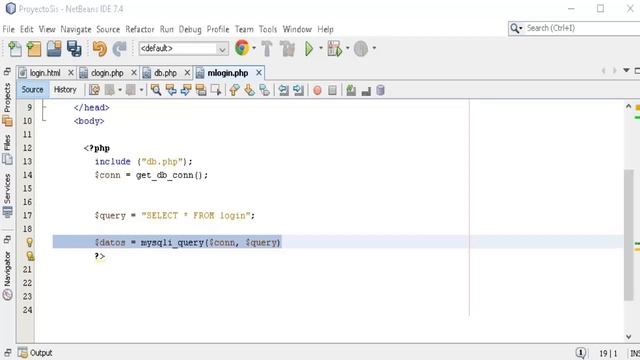Click the Shift Line Left icon
The height and width of the screenshot is (360, 640).
(283, 90)
